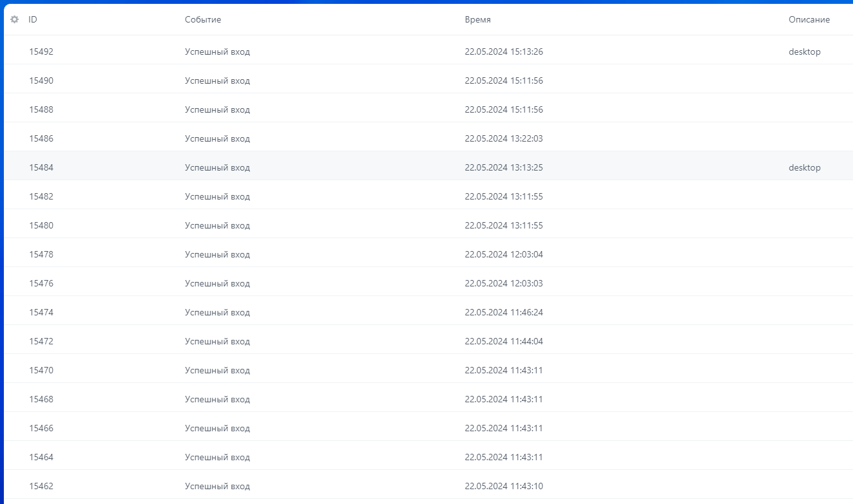The image size is (853, 504).
Task: Click the time cell in row 15482
Action: tap(504, 196)
